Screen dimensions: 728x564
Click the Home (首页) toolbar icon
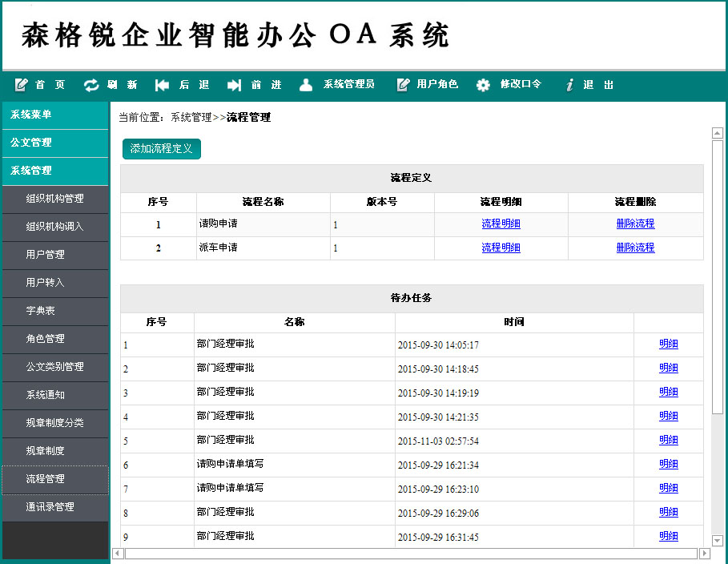(22, 85)
